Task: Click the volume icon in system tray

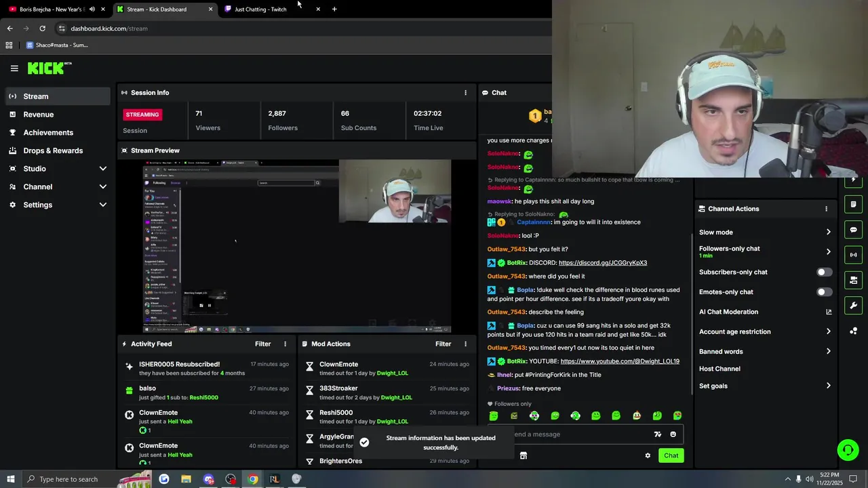Action: point(809,479)
